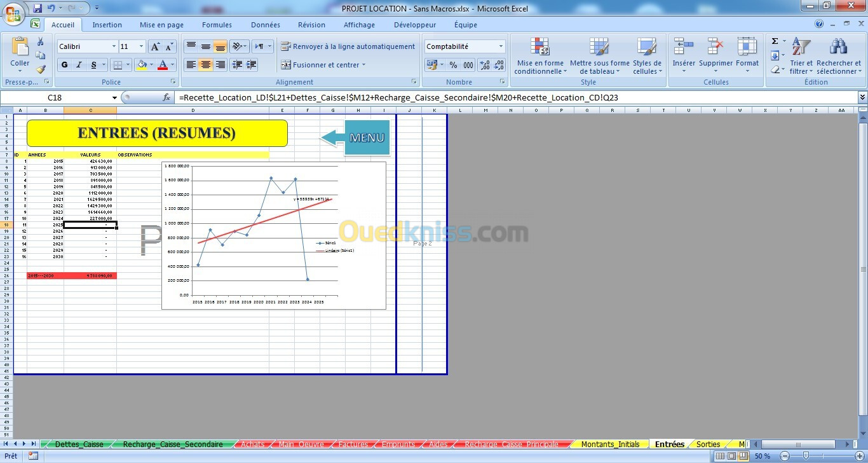
Task: Open the Révision ribbon tab
Action: 311,25
